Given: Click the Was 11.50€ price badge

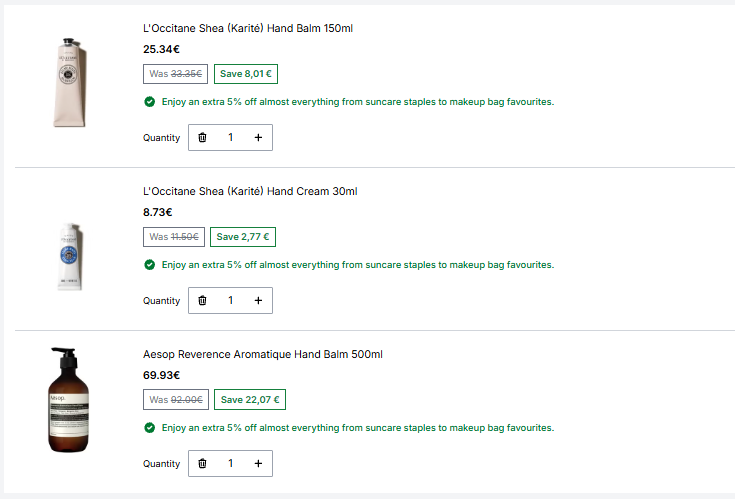Looking at the screenshot, I should [174, 237].
